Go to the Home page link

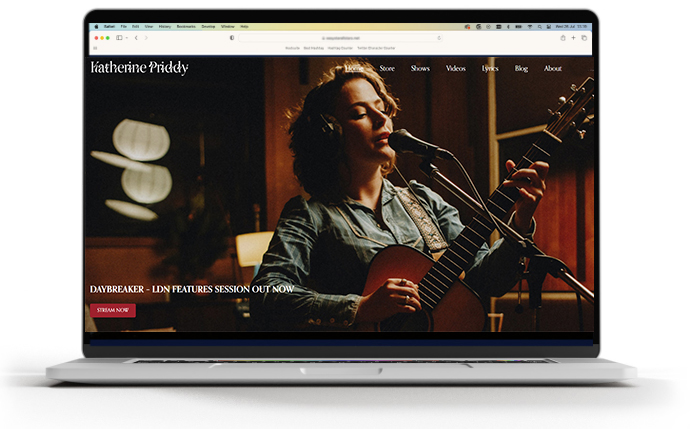(354, 68)
